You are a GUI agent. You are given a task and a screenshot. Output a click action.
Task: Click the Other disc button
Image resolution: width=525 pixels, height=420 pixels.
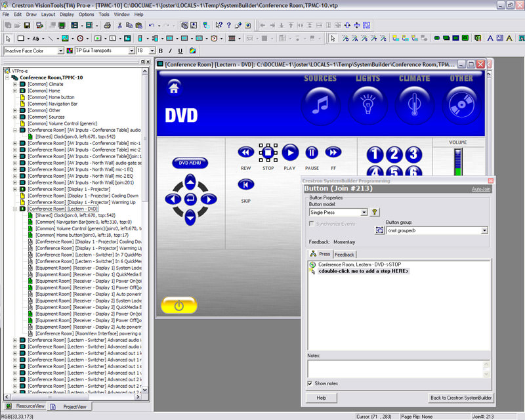[x=461, y=105]
